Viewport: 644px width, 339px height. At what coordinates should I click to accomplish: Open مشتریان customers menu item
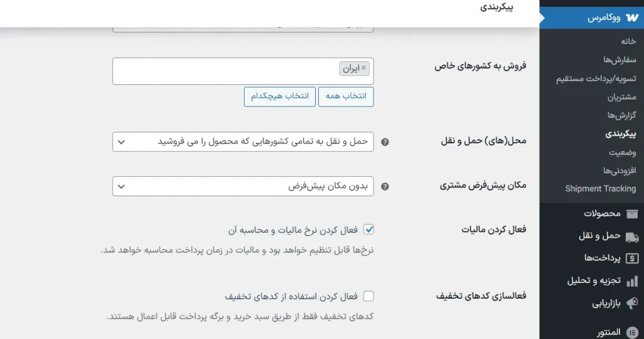pyautogui.click(x=622, y=97)
